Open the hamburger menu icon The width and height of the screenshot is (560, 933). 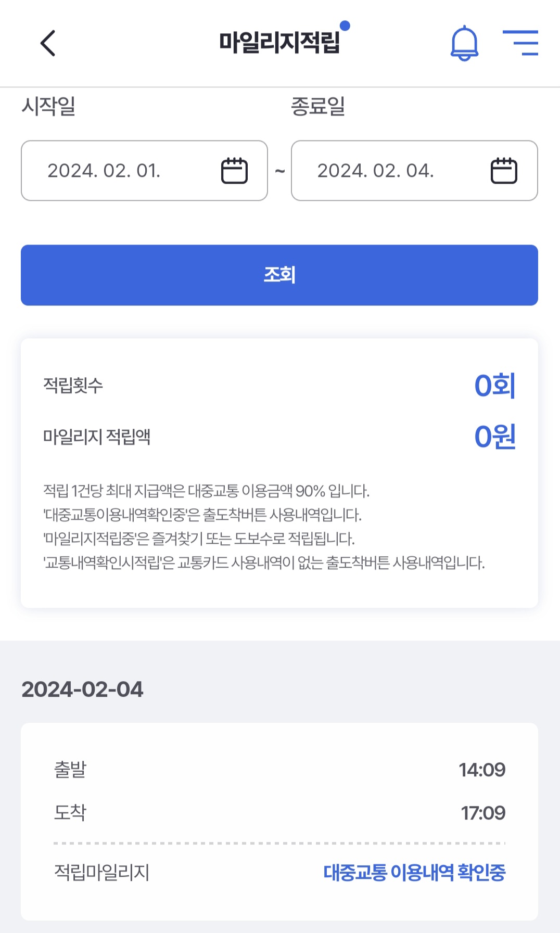point(520,43)
